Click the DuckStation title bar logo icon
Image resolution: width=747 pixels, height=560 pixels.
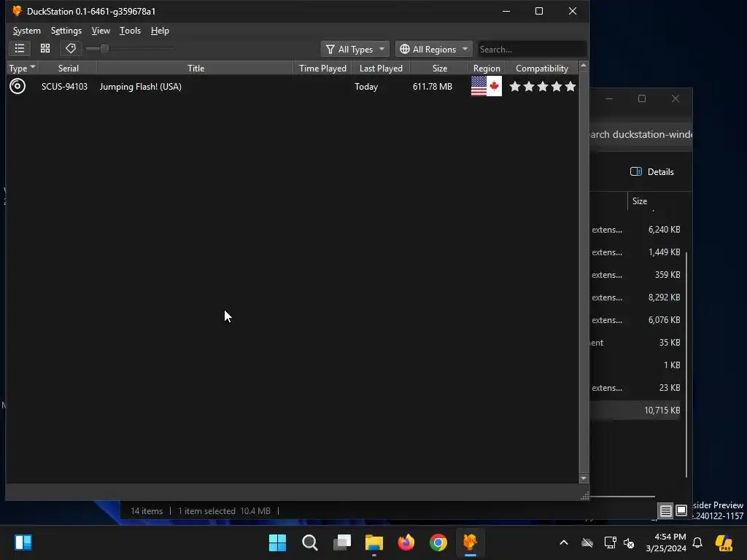point(18,11)
